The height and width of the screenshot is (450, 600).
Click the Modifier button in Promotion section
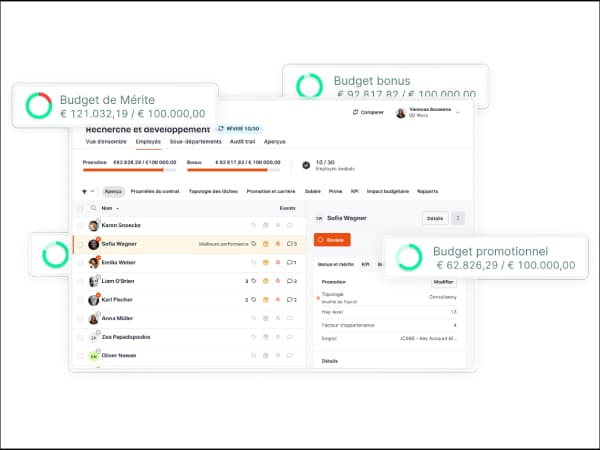click(x=443, y=282)
